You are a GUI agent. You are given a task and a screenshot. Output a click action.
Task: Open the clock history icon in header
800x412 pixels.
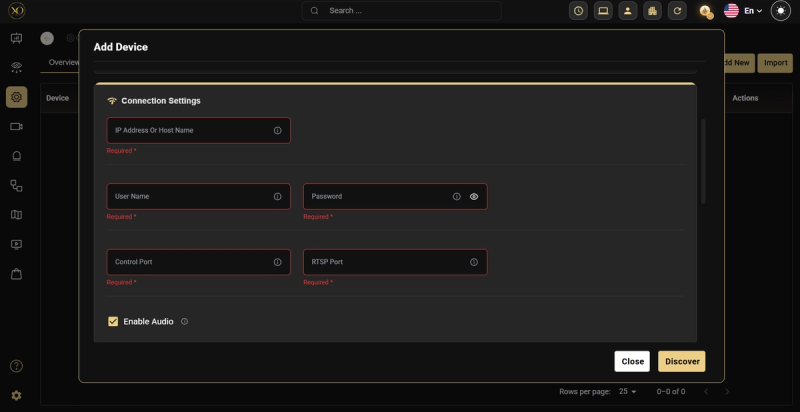click(x=578, y=11)
